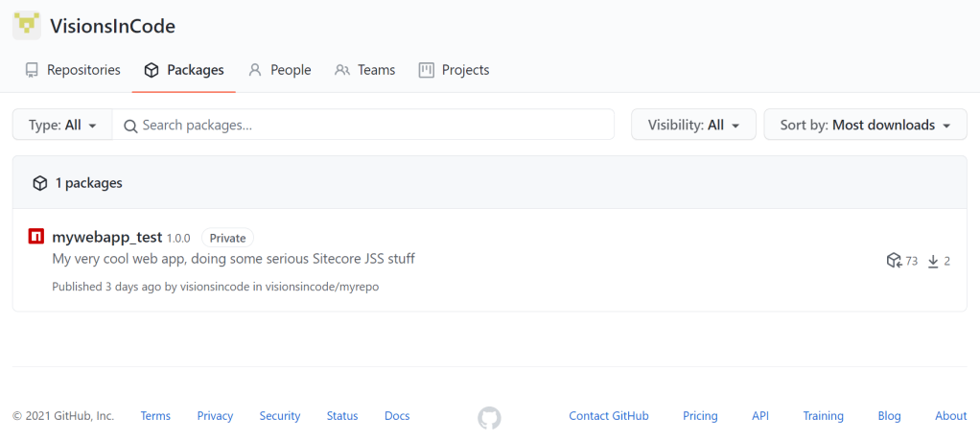The image size is (980, 441).
Task: Click the visionsincode/myrepo repository link
Action: [321, 287]
